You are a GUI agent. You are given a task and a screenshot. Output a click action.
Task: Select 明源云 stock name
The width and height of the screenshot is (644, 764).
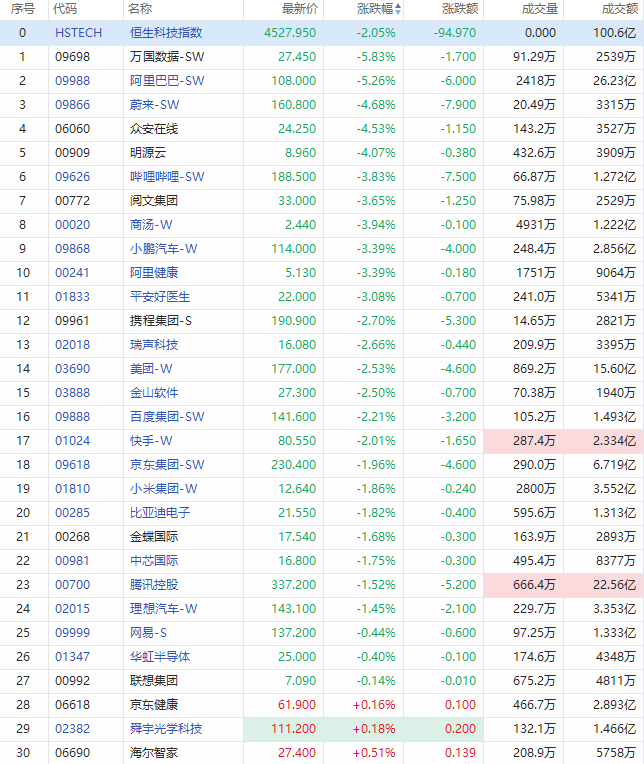click(148, 153)
